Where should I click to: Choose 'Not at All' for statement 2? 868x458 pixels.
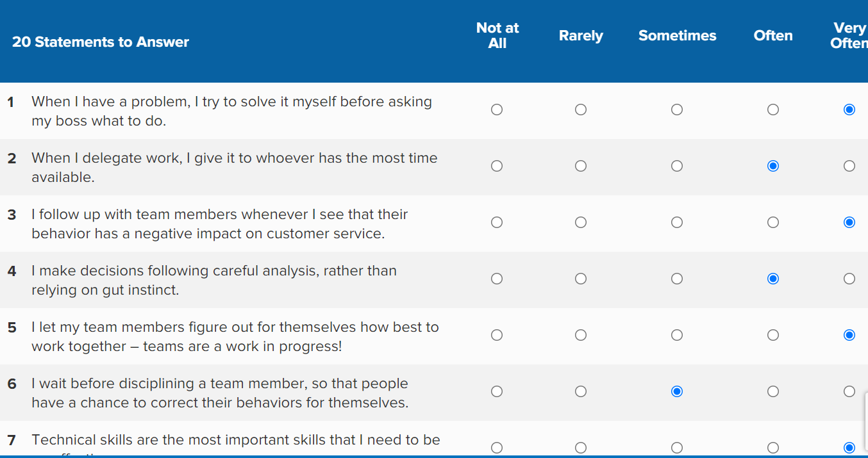tap(497, 166)
